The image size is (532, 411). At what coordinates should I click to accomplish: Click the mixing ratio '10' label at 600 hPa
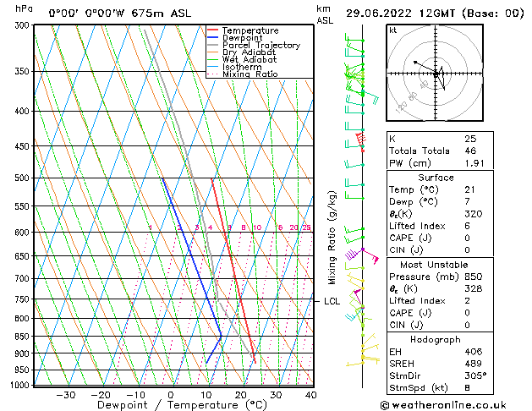click(257, 227)
